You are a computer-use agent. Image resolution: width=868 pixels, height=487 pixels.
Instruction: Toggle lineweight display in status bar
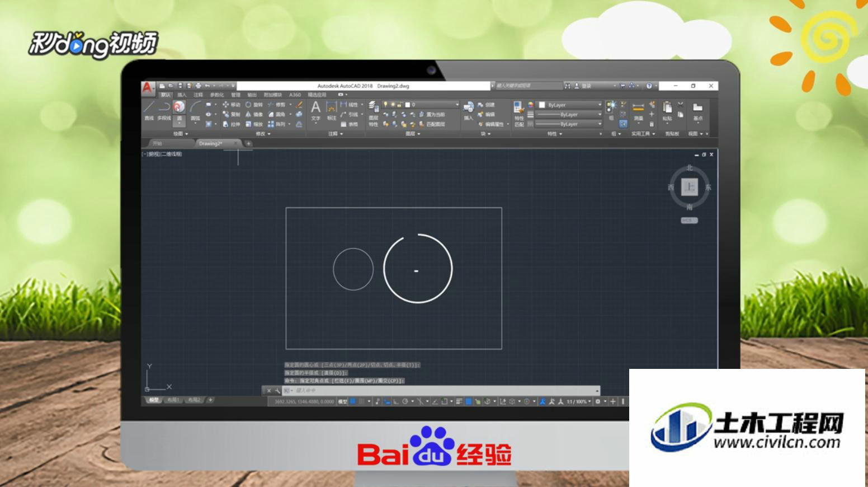(x=459, y=401)
